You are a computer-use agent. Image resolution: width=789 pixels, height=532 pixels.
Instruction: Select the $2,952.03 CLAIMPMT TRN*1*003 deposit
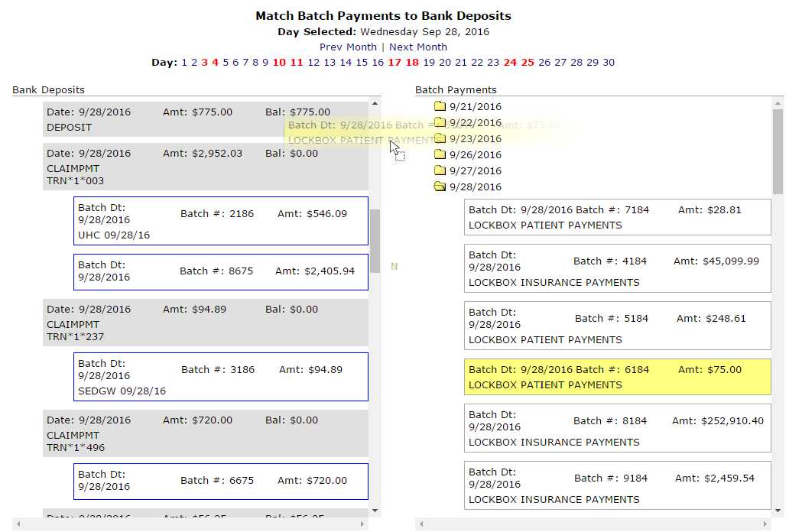(206, 167)
